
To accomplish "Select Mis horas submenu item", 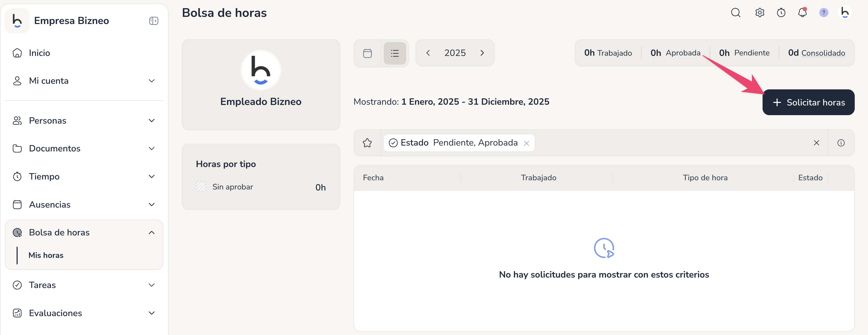I will [x=46, y=255].
